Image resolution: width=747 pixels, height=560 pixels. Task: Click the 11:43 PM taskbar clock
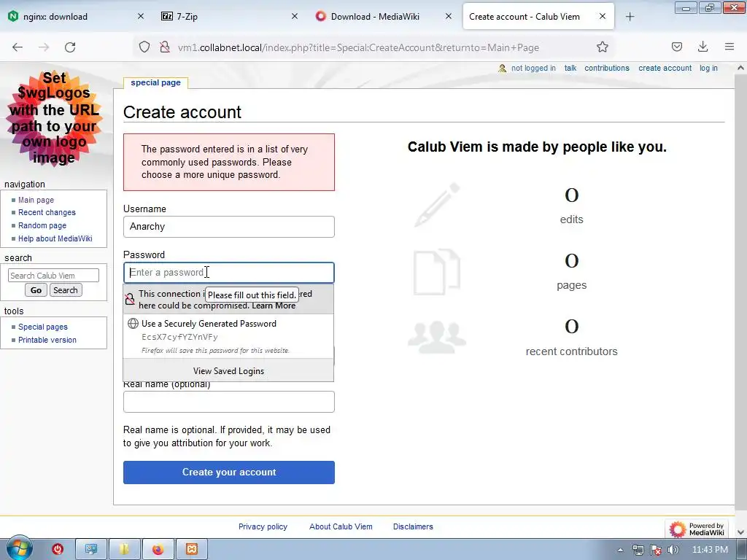tap(710, 550)
